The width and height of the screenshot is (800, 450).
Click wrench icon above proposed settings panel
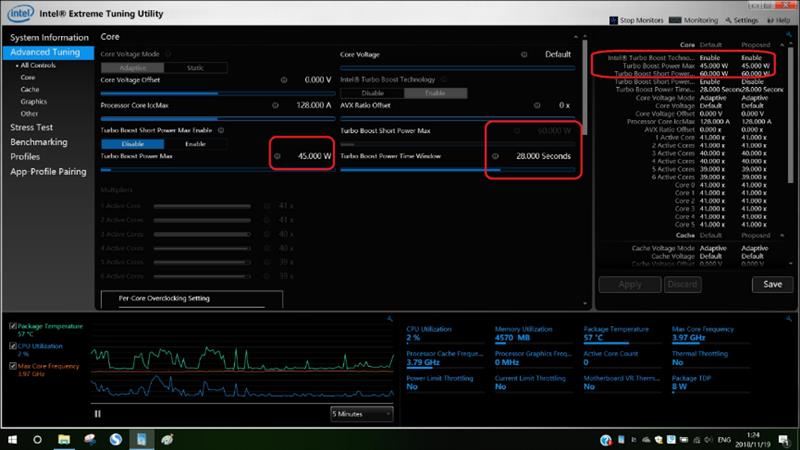pos(788,35)
